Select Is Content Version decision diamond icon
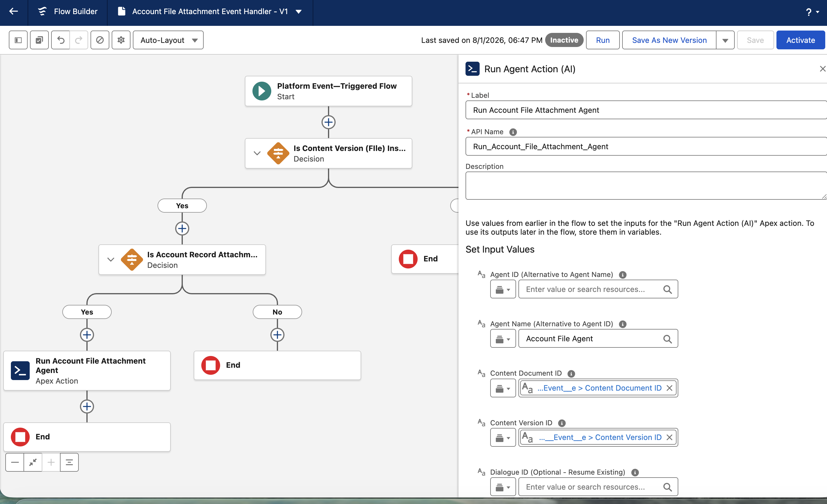The width and height of the screenshot is (827, 504). (x=278, y=153)
